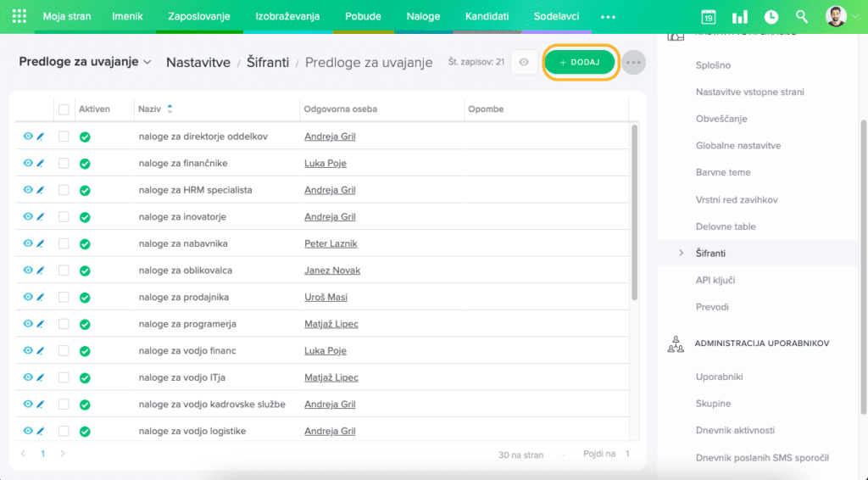Click the clock icon in top bar
The width and height of the screenshot is (868, 480).
tap(771, 17)
